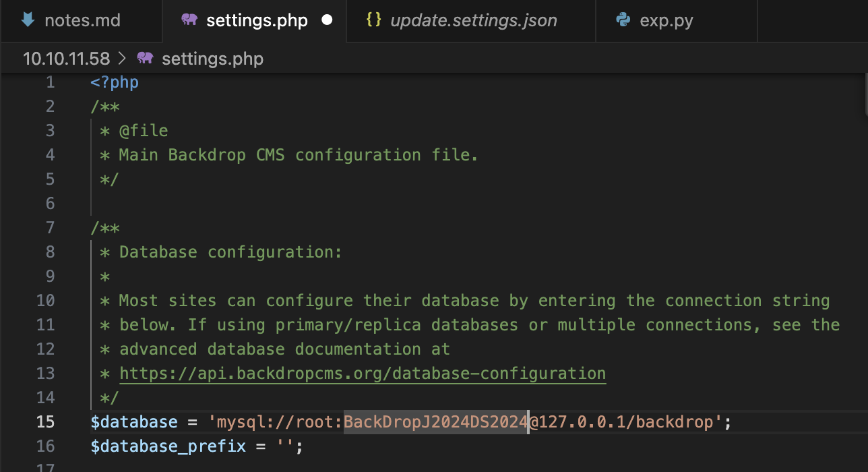Viewport: 868px width, 472px height.
Task: Click the highlighted BackDropJ2024DS2024 password text
Action: pos(435,422)
